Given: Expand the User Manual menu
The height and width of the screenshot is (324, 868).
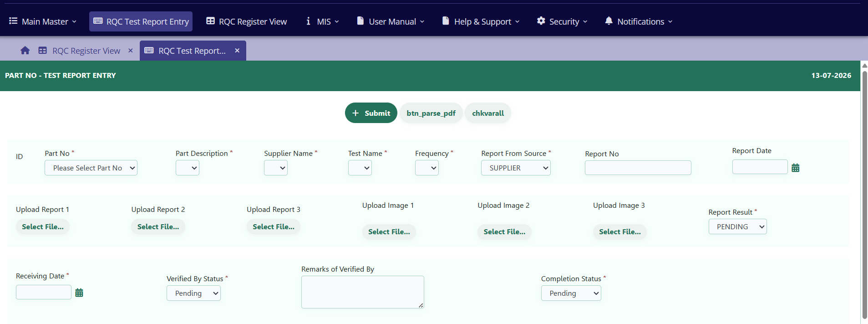Looking at the screenshot, I should (391, 21).
